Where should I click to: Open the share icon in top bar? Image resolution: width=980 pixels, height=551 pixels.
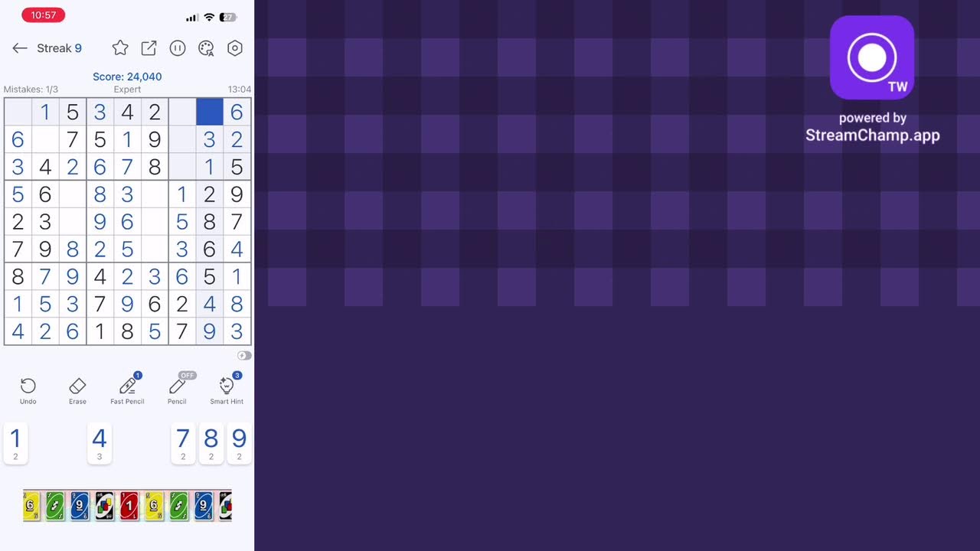(149, 48)
